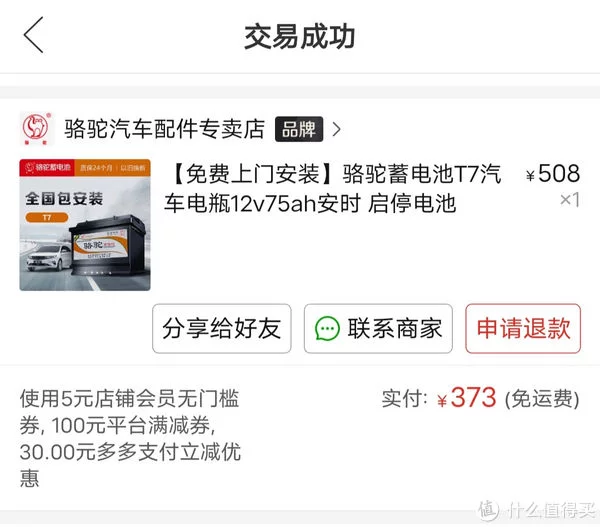
Task: Click 联系商家 button
Action: (378, 328)
